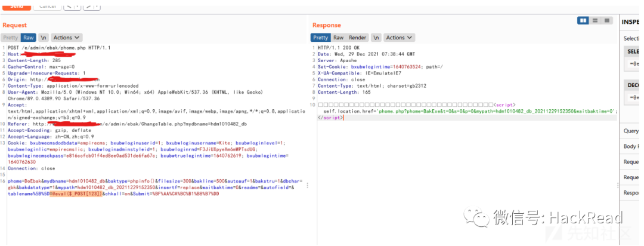Click the response Content-Length: 165 line
The image size is (644, 246).
tap(344, 92)
